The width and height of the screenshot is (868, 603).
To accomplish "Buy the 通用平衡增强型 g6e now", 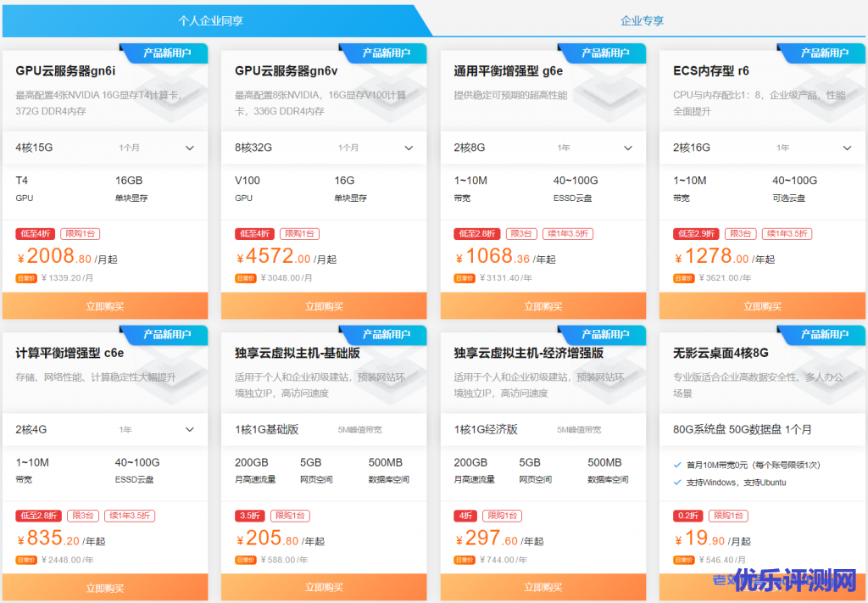I will pos(543,306).
